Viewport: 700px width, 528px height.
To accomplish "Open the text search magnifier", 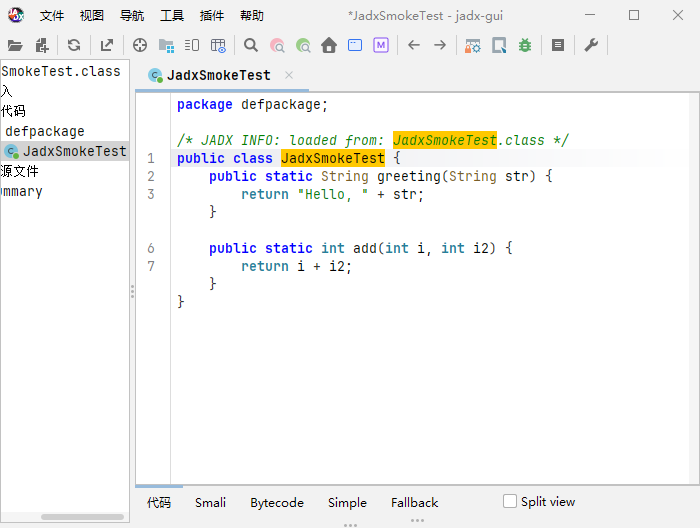I will point(251,45).
